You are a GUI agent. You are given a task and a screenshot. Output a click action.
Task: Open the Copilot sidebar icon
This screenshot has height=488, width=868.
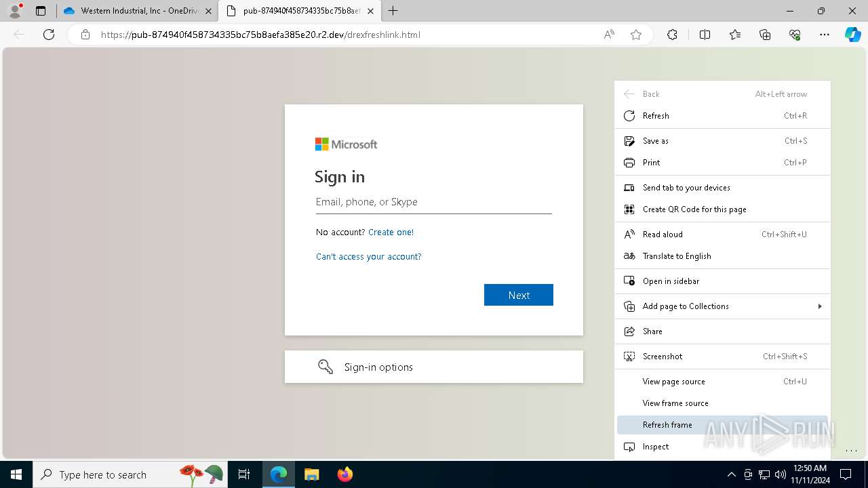pos(852,35)
